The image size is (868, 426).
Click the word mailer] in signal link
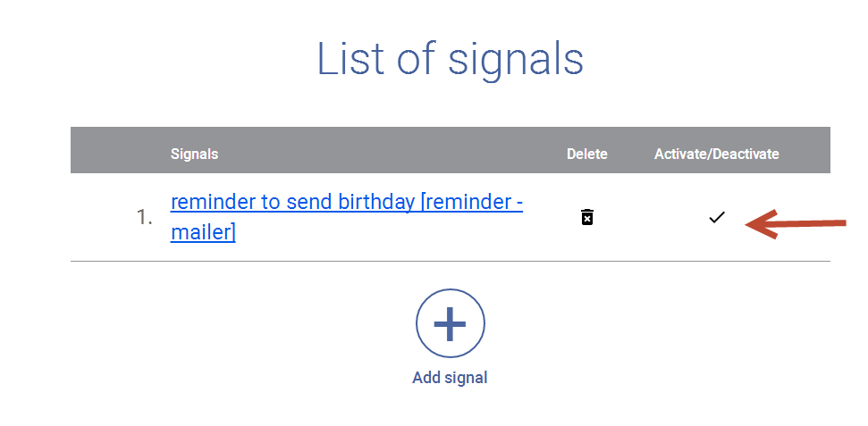[203, 232]
